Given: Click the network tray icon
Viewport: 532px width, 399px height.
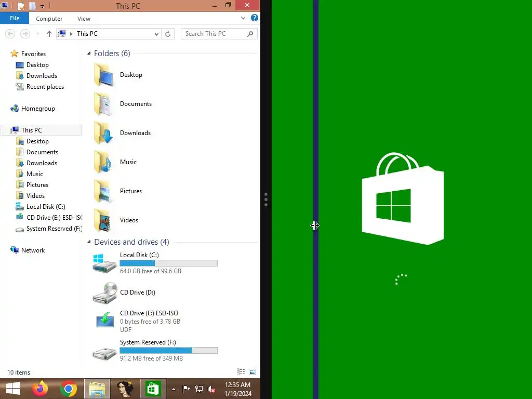Looking at the screenshot, I should click(199, 389).
